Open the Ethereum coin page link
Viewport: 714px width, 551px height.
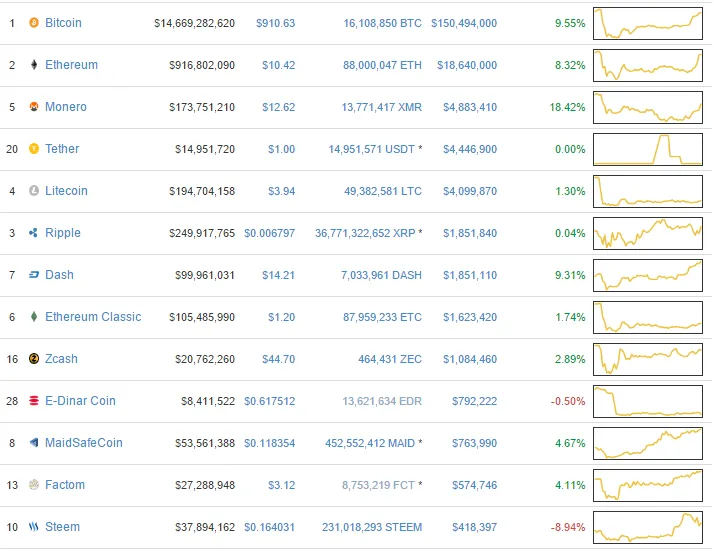(71, 65)
